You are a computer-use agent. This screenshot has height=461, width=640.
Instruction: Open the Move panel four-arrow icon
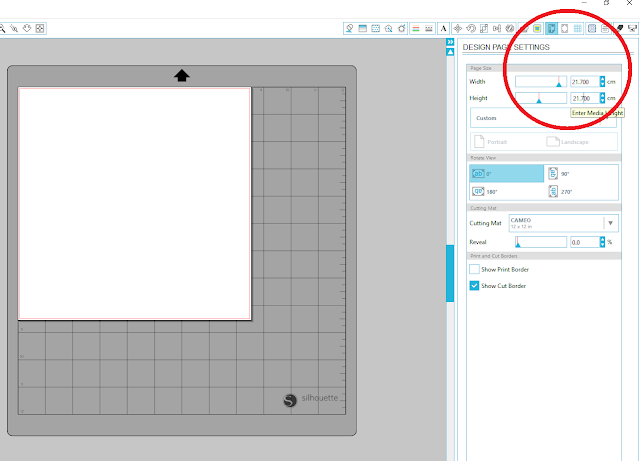[x=458, y=28]
